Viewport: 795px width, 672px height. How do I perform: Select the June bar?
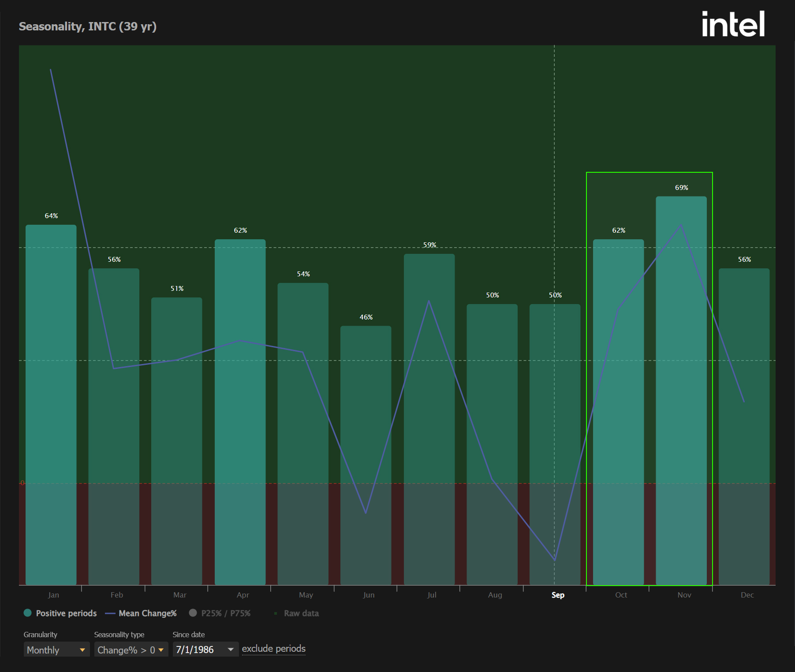(x=366, y=456)
